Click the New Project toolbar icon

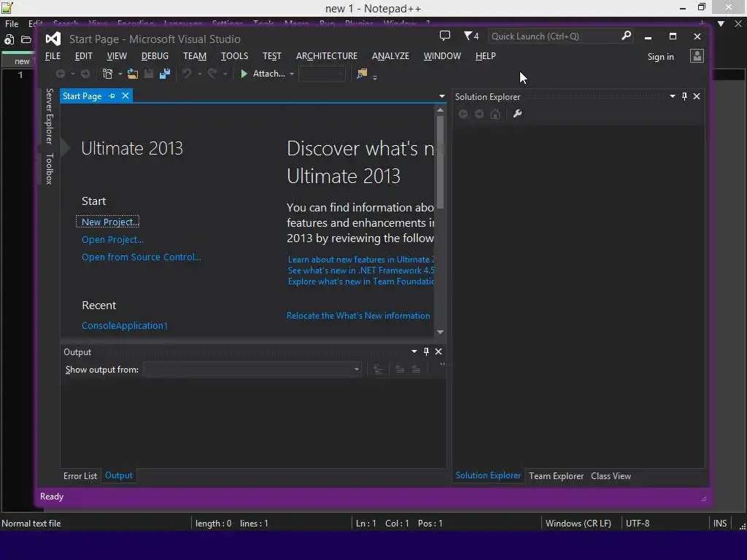point(108,74)
